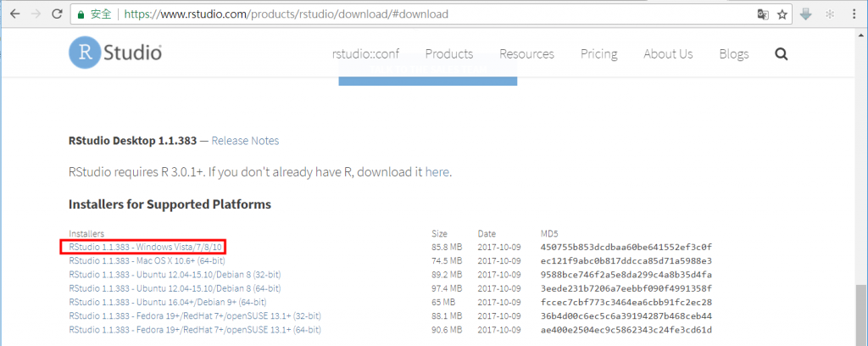Open the Pricing page
The height and width of the screenshot is (346, 868).
599,53
